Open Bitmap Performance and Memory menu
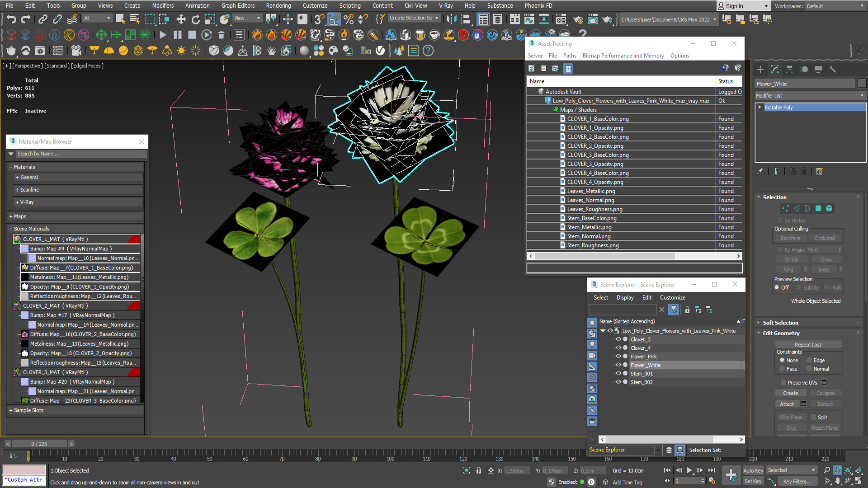This screenshot has width=868, height=488. pos(623,56)
